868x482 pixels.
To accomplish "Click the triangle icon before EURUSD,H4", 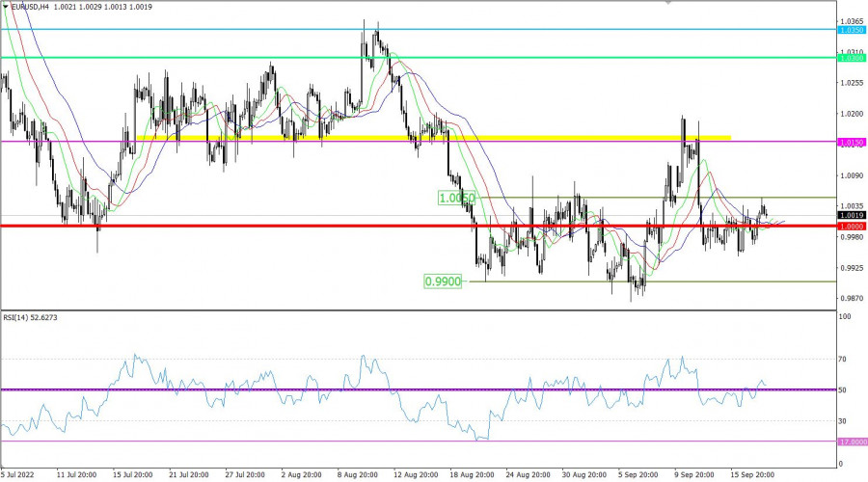I will [5, 6].
